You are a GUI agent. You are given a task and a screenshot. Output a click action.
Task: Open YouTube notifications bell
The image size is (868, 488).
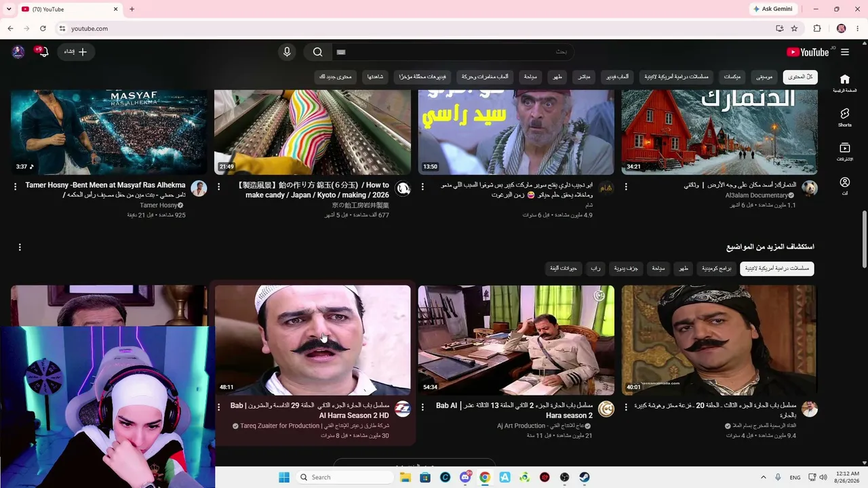(43, 52)
